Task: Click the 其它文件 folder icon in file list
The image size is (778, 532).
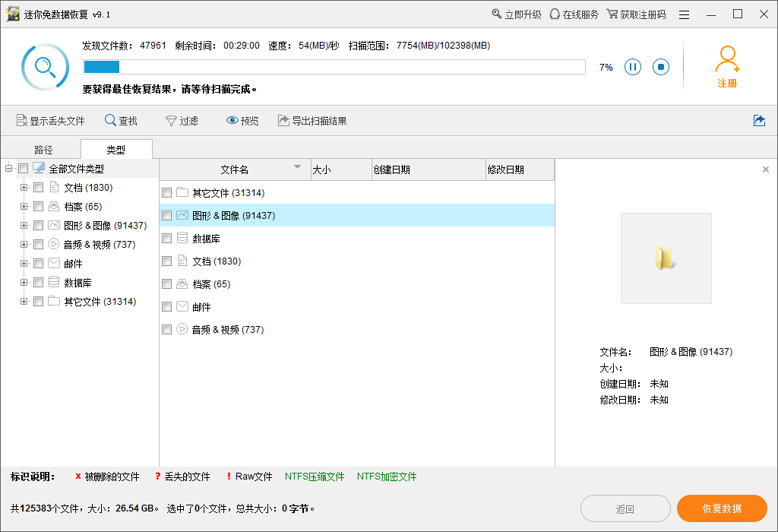Action: tap(182, 192)
